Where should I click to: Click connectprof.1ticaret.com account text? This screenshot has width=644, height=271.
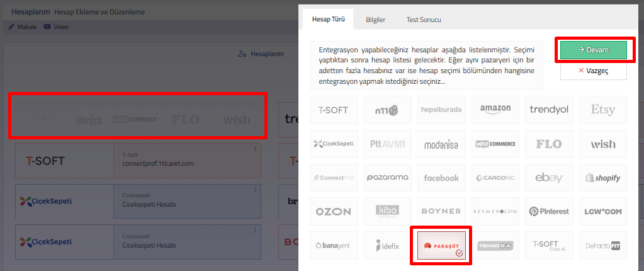point(158,163)
